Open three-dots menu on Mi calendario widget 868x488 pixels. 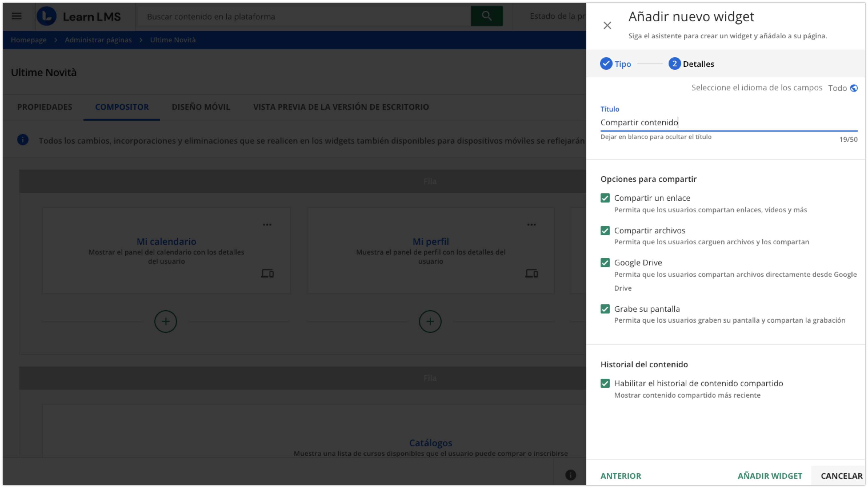267,225
